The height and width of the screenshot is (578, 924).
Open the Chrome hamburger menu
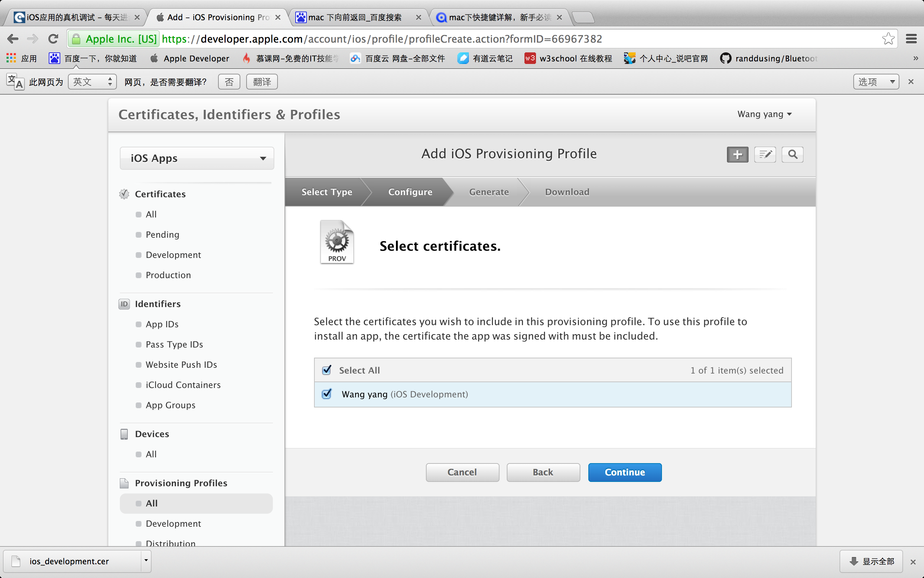pos(911,39)
